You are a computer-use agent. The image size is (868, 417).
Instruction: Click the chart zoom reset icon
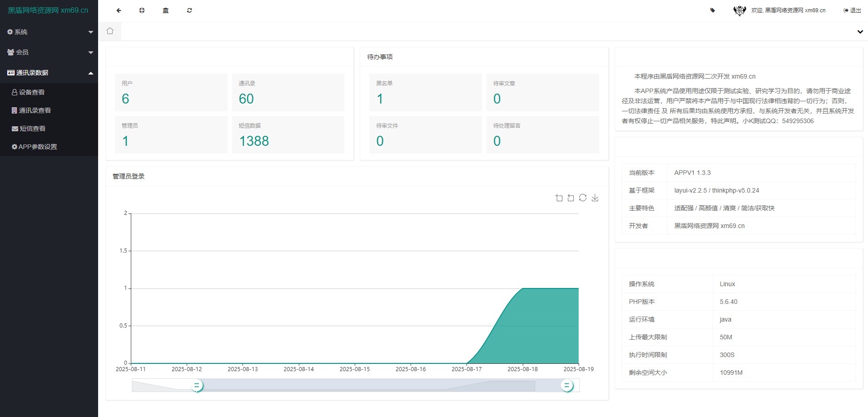(571, 198)
